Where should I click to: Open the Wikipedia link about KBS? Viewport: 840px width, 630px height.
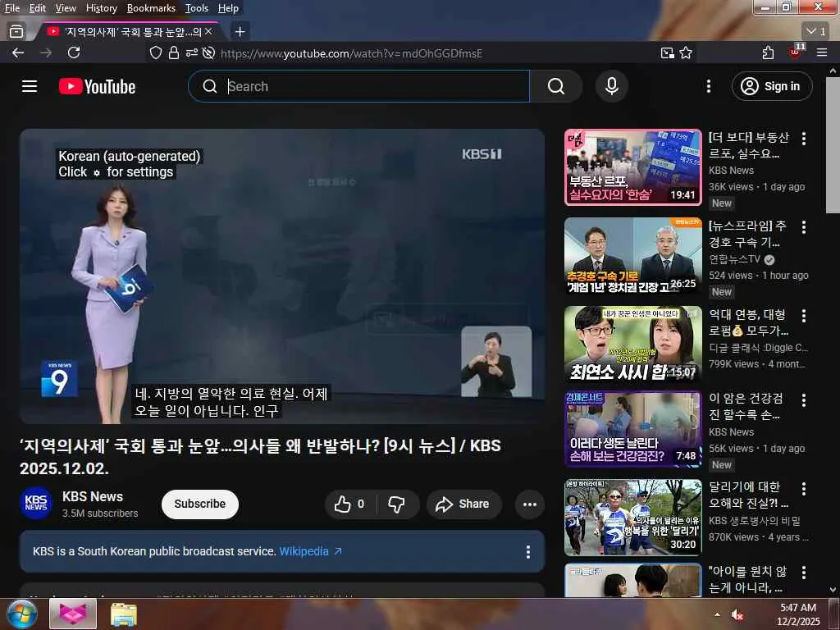310,551
